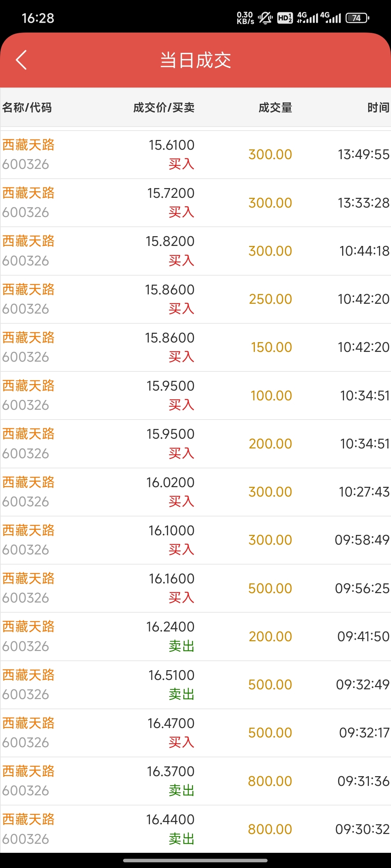Tap the 成交价/买卖 column header

164,107
